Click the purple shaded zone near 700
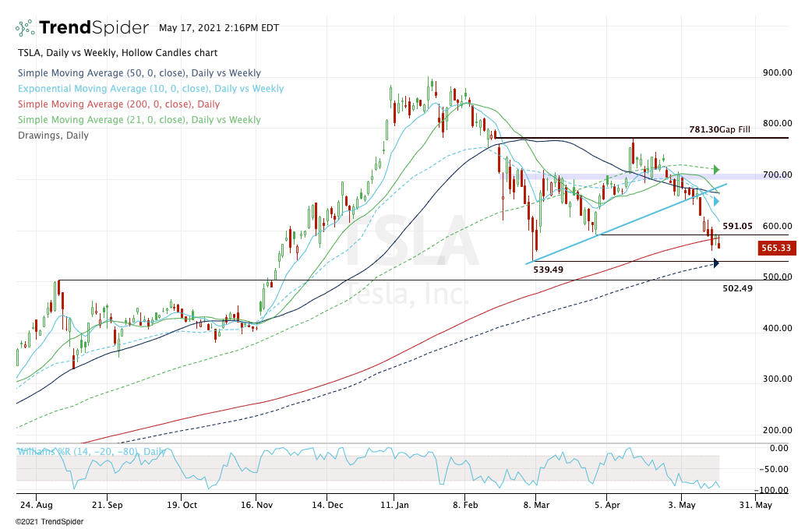The width and height of the screenshot is (812, 529). click(x=644, y=177)
